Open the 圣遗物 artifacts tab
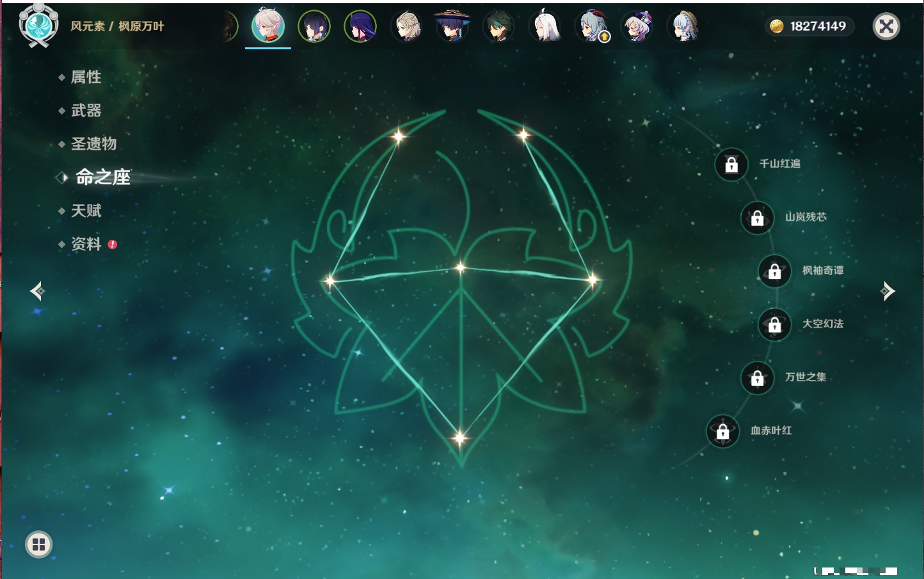The height and width of the screenshot is (579, 924). click(93, 144)
